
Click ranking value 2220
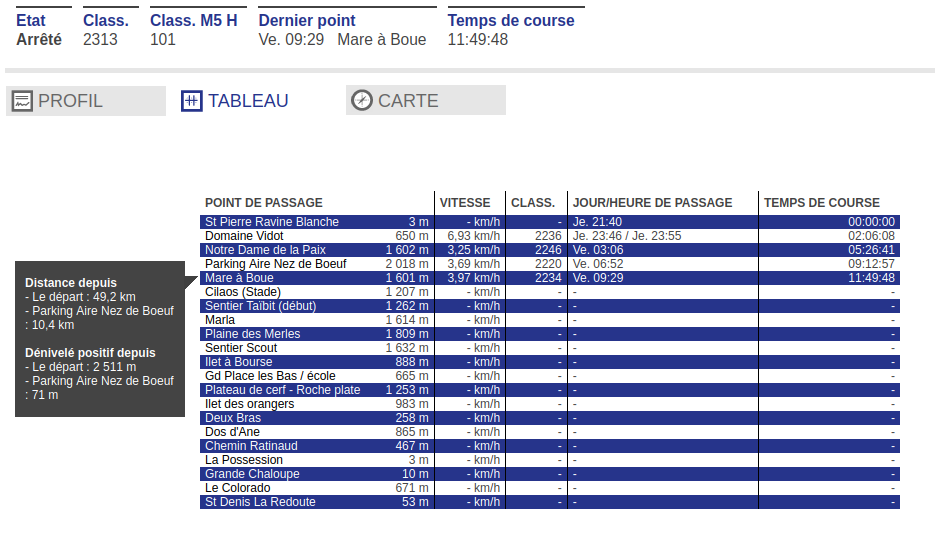coord(548,264)
